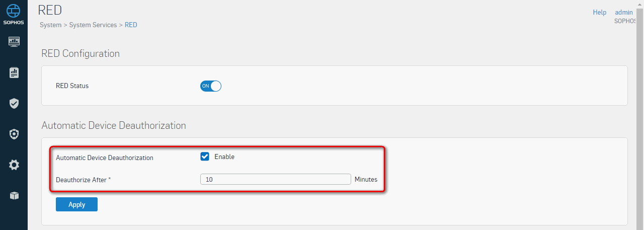Click the RED breadcrumb item
This screenshot has height=230, width=644.
pos(131,25)
